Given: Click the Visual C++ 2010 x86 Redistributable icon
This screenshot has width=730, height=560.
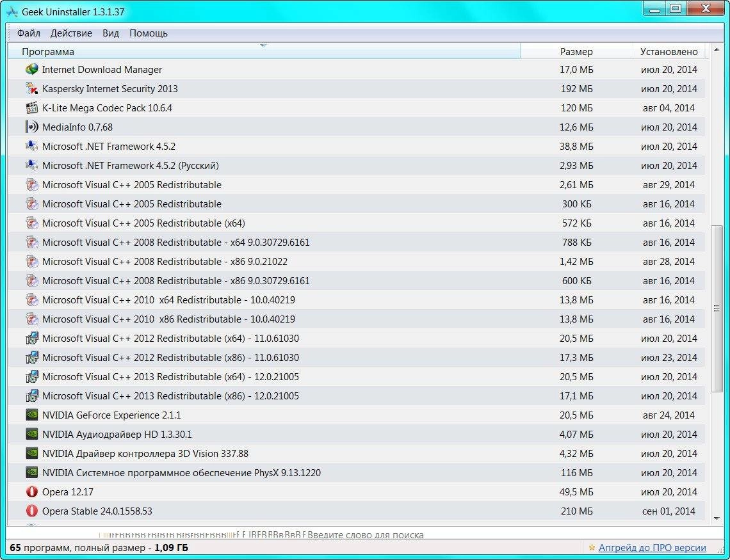Looking at the screenshot, I should [x=31, y=319].
